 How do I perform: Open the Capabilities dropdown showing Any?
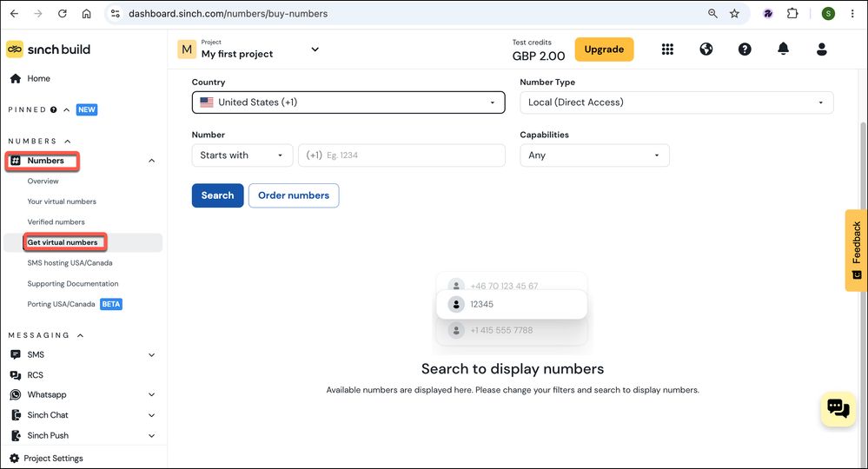coord(594,155)
